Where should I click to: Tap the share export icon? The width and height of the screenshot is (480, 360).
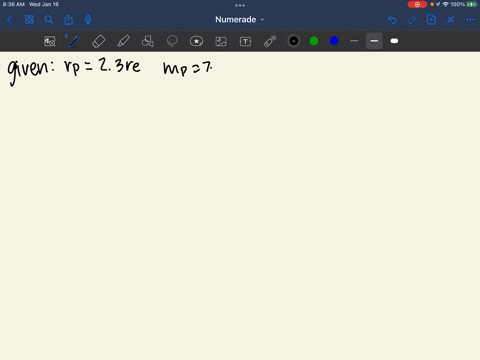[68, 20]
